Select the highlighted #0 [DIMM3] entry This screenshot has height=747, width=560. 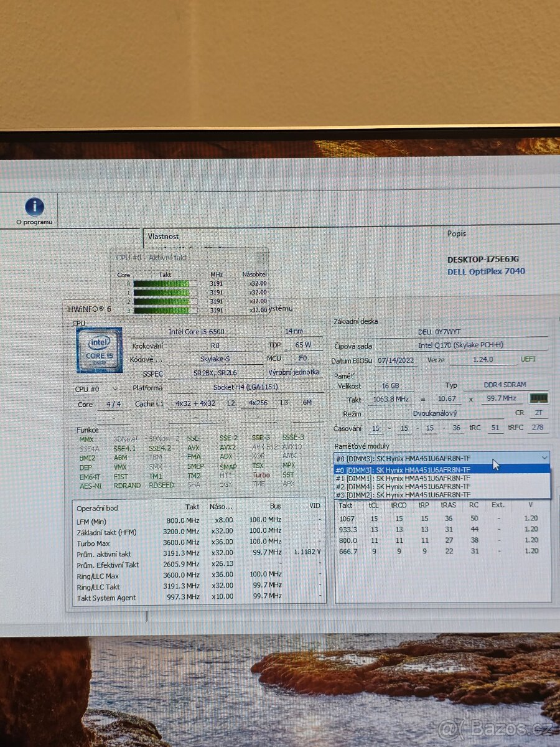click(411, 471)
